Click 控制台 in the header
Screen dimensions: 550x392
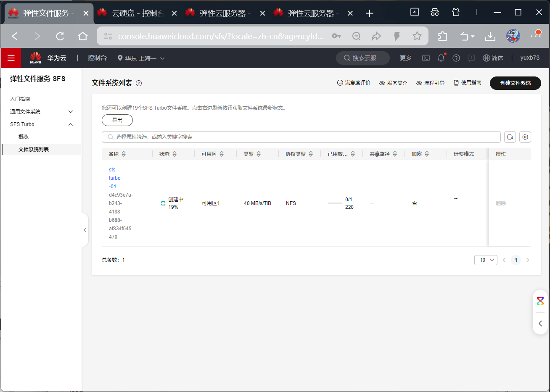tap(97, 58)
